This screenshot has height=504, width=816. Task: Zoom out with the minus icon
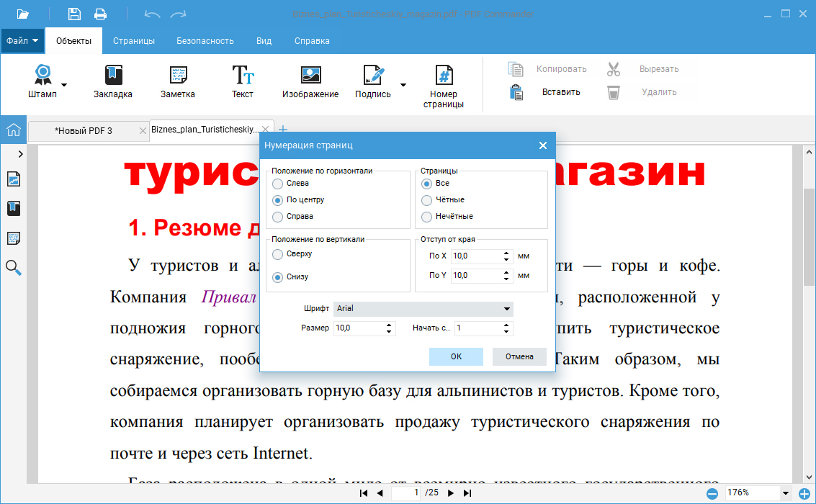(x=712, y=493)
